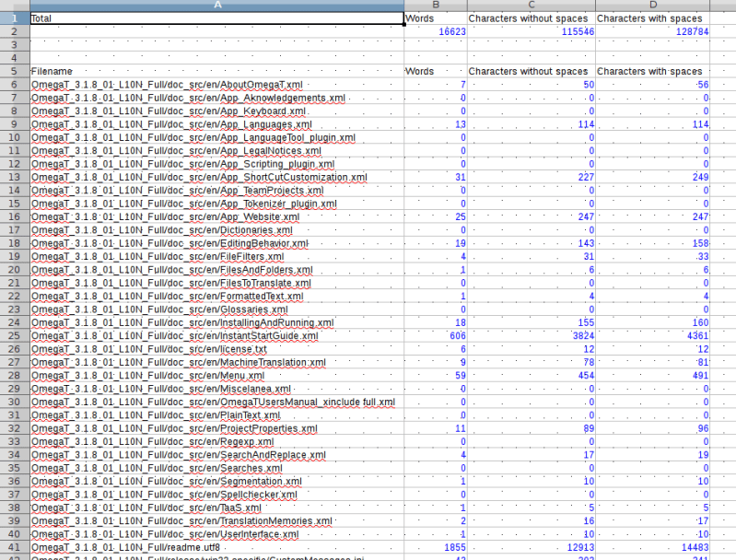The width and height of the screenshot is (736, 560).
Task: Select row header 2
Action: pyautogui.click(x=15, y=31)
